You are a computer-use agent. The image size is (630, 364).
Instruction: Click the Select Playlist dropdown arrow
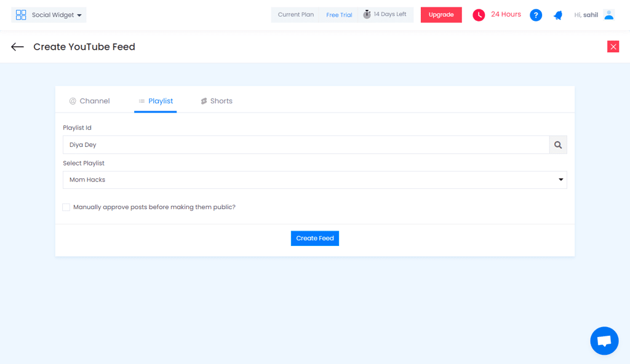560,179
